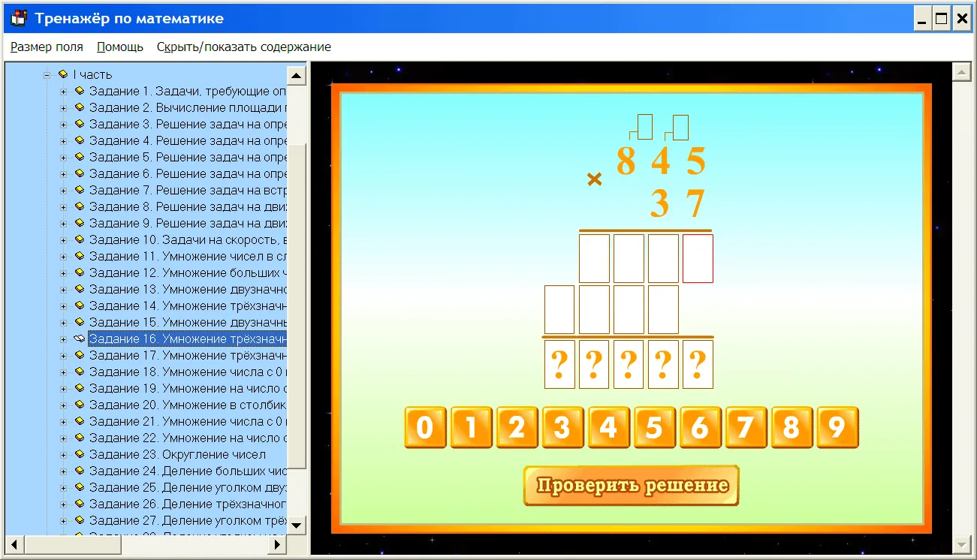Expand the Задание 16 node
Screen dimensions: 977x560
click(63, 339)
